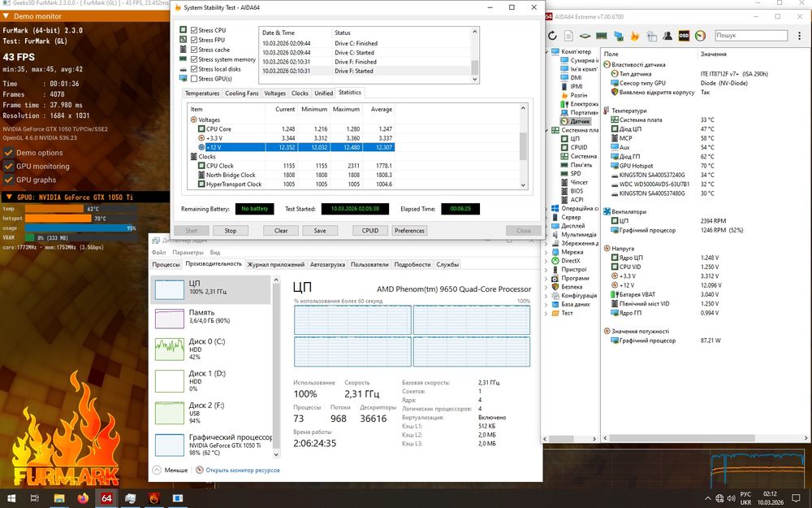Open the Report page icon in AIDA64 toolbar
The height and width of the screenshot is (508, 812).
568,36
